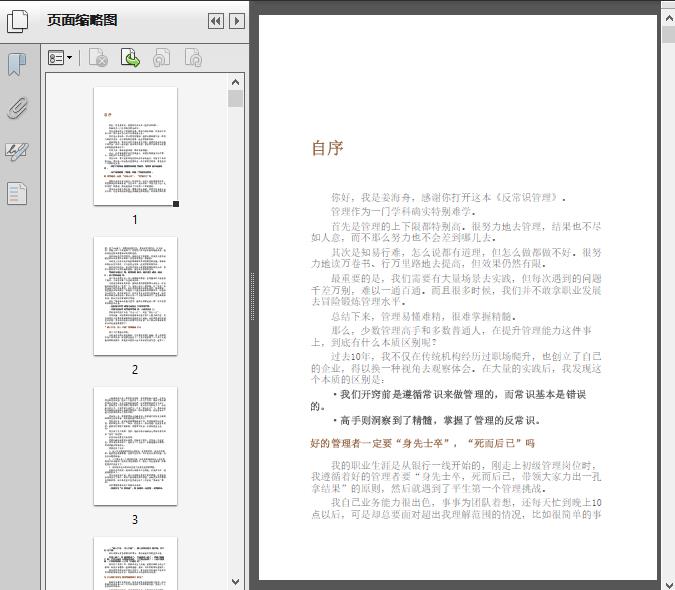Open the Attachments paperclip panel

pos(17,109)
